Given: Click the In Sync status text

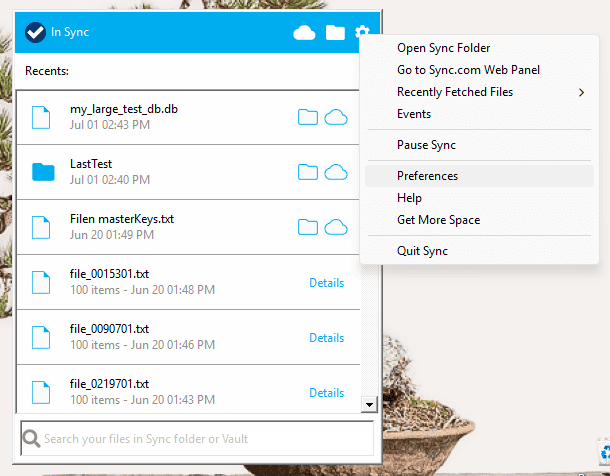Looking at the screenshot, I should click(70, 32).
